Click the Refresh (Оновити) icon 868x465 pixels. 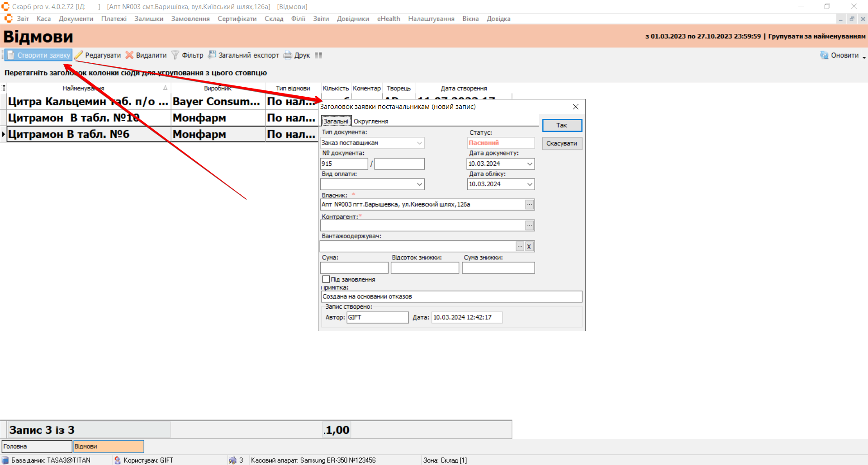coord(824,55)
